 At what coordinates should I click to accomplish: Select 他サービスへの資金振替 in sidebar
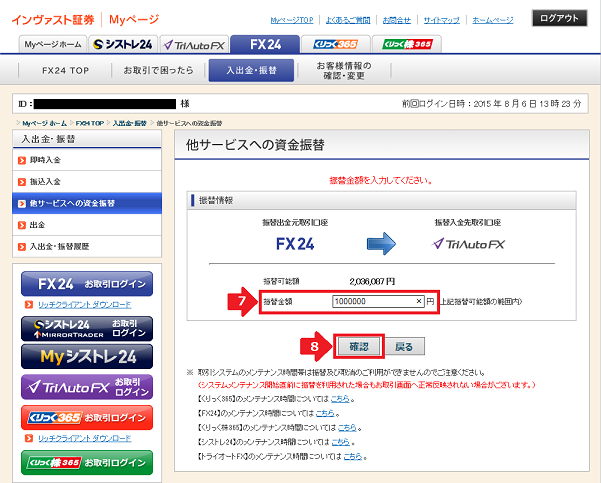click(x=87, y=203)
